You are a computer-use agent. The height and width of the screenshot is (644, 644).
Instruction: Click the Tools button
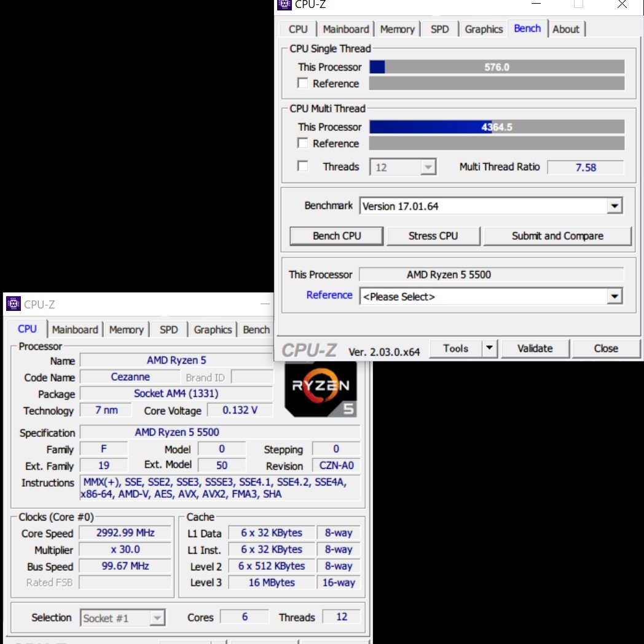[x=456, y=348]
